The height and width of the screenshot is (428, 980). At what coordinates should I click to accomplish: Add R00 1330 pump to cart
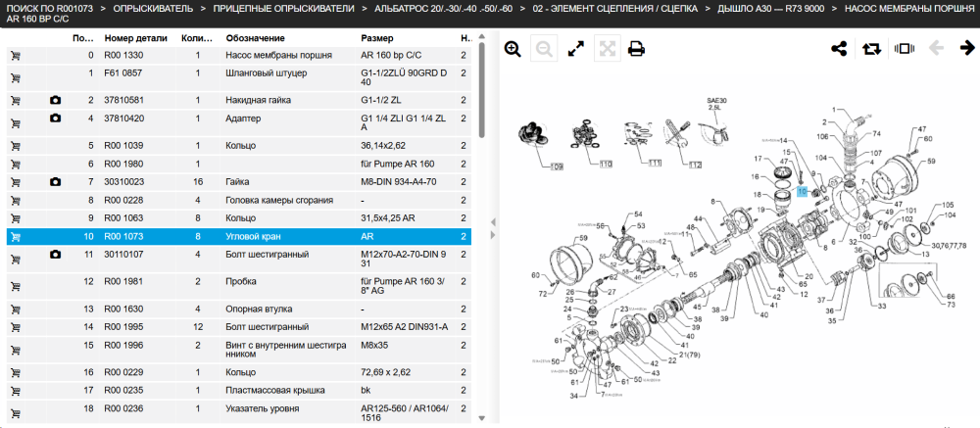point(16,56)
